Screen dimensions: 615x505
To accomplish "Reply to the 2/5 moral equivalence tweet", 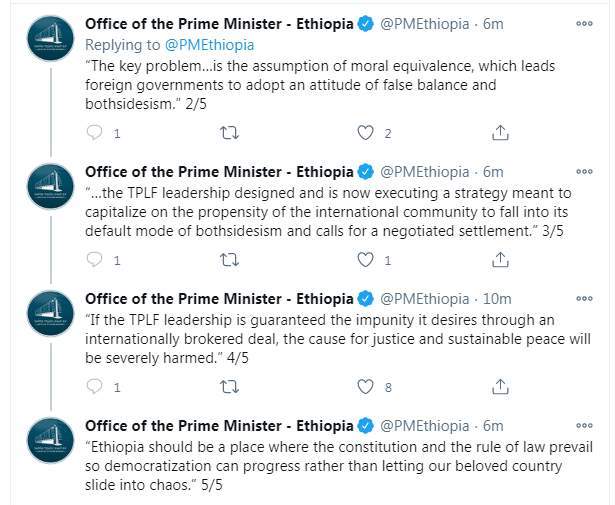I will point(95,132).
